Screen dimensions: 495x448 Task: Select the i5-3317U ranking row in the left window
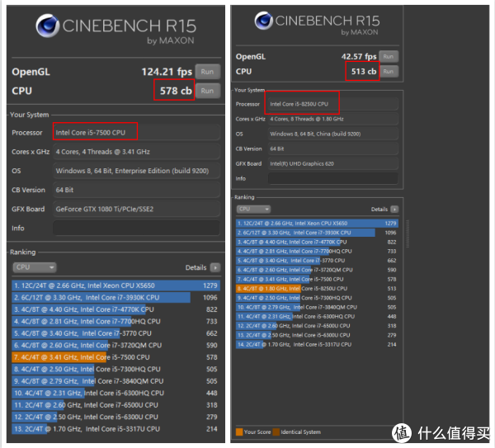tap(115, 429)
